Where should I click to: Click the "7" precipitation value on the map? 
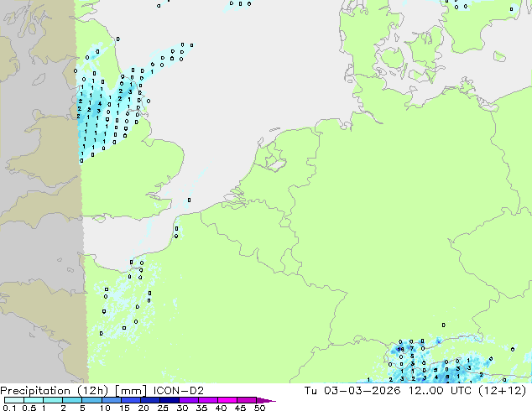(x=412, y=348)
